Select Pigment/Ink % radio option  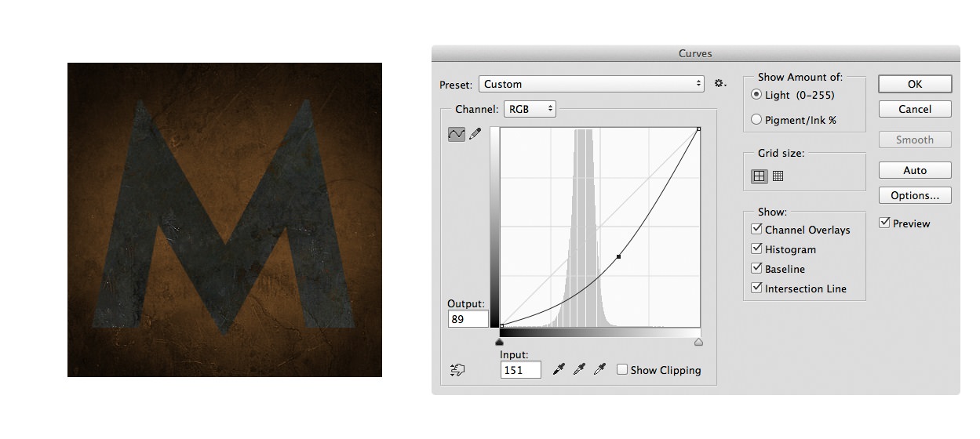756,120
